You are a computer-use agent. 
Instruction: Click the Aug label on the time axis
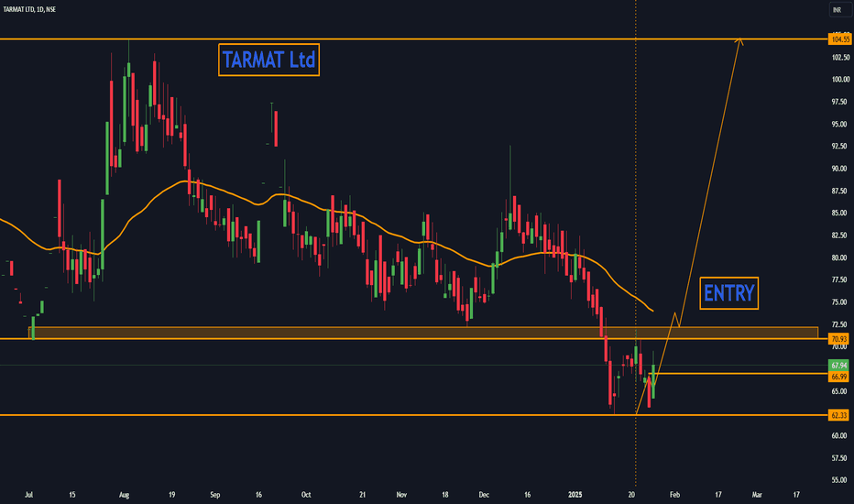pyautogui.click(x=125, y=495)
